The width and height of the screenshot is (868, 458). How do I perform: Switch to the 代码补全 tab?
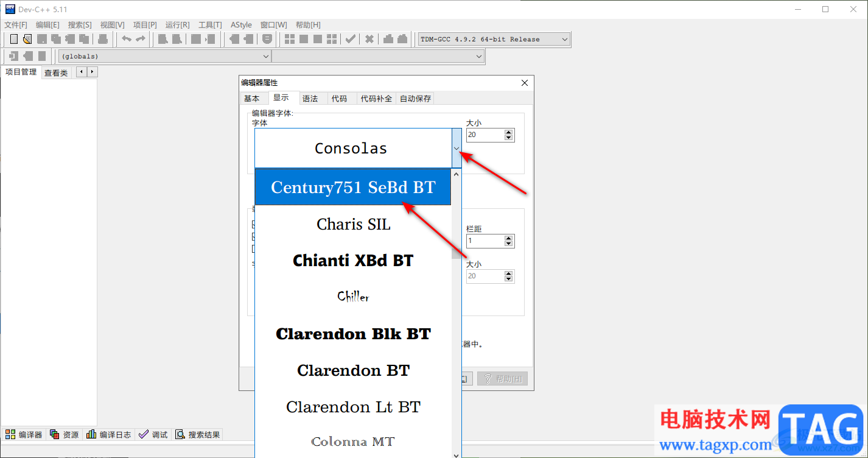pos(376,98)
